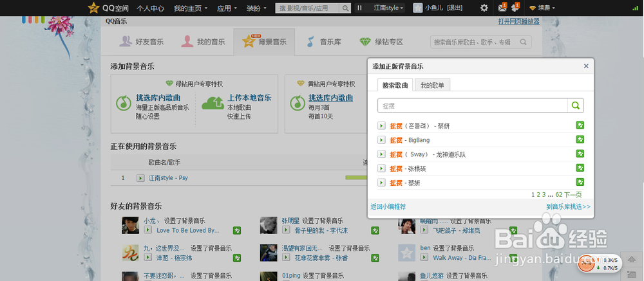The width and height of the screenshot is (644, 281).
Task: Add 花非花雾非雾 - 张睿 as background music
Action: [375, 258]
